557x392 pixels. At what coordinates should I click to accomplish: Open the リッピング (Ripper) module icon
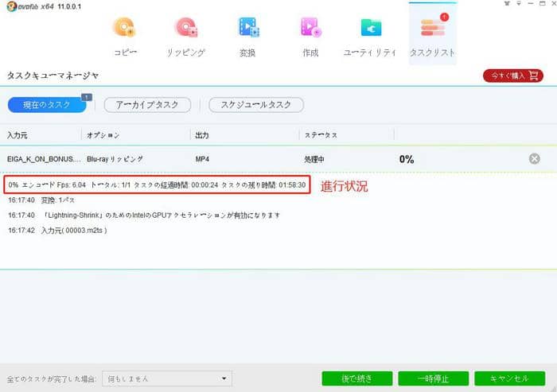point(186,34)
